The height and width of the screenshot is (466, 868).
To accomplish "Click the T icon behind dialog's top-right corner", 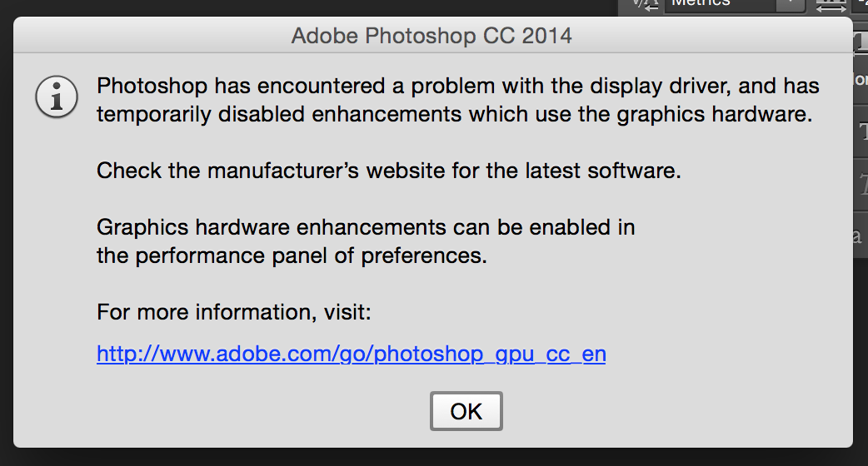I will click(x=861, y=38).
